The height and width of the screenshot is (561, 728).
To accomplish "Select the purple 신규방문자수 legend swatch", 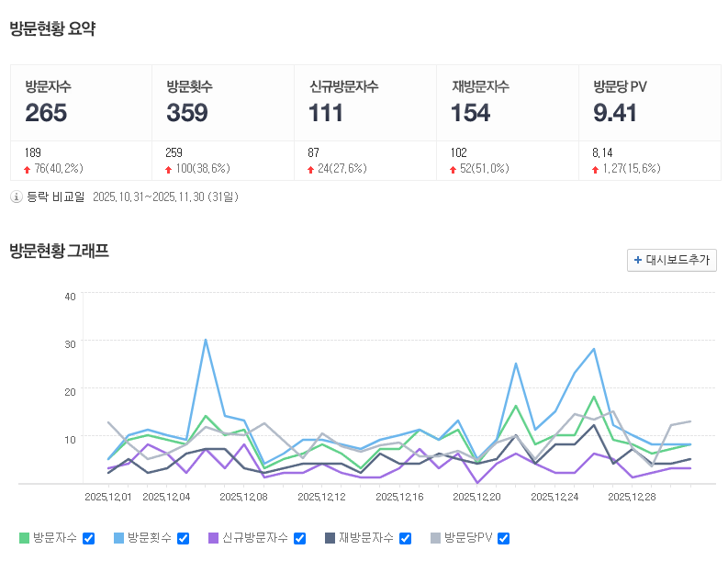I will click(213, 538).
